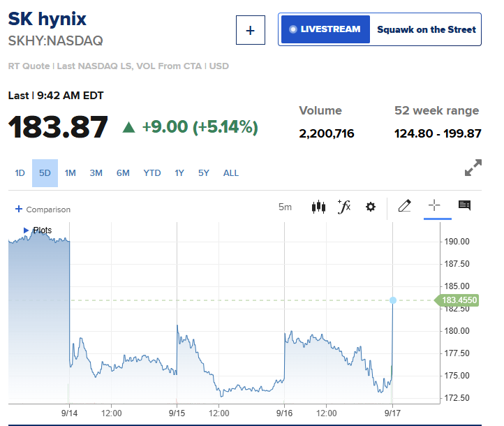The width and height of the screenshot is (504, 426).
Task: Click the 9/15 date label on axis
Action: pos(177,413)
